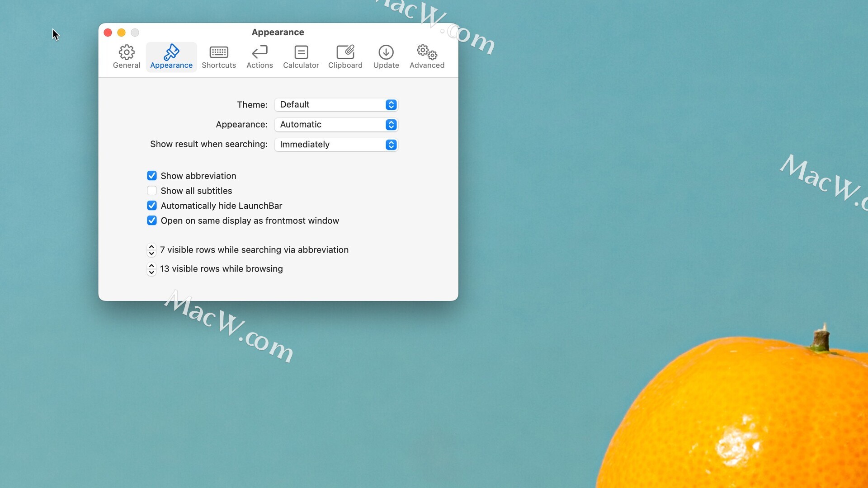Click the 'Appearance' window title text
The width and height of the screenshot is (868, 488).
278,33
